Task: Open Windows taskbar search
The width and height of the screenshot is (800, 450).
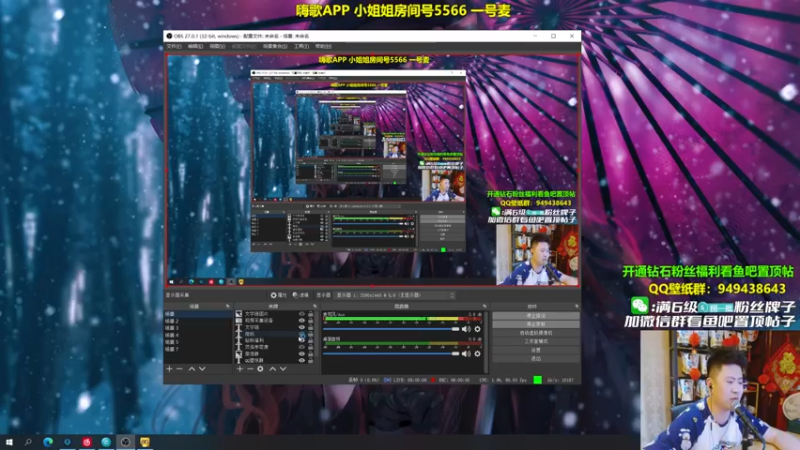Action: point(28,442)
